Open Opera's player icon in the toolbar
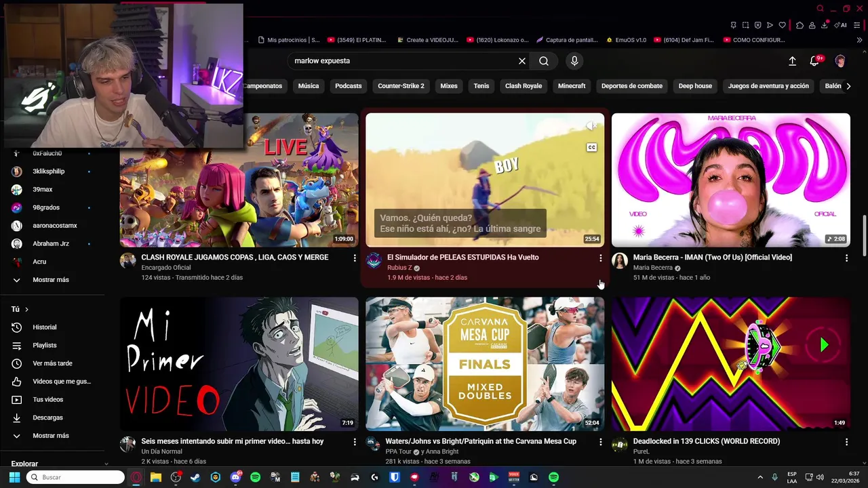Screen dimensions: 868x488 (x=770, y=25)
